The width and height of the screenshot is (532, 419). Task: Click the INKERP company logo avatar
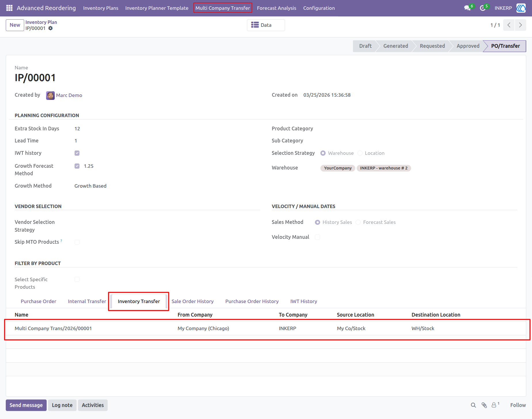(521, 8)
